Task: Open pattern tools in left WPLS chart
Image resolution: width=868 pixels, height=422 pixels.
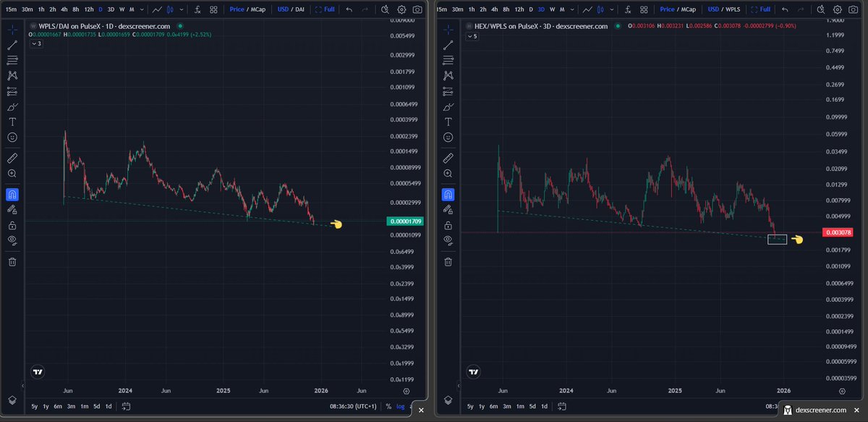Action: (x=12, y=75)
